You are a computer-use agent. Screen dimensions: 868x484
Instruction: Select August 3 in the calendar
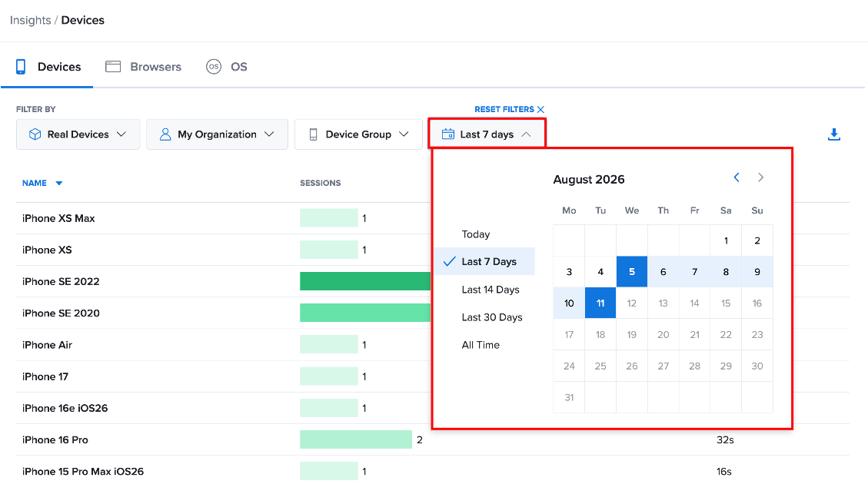coord(569,272)
